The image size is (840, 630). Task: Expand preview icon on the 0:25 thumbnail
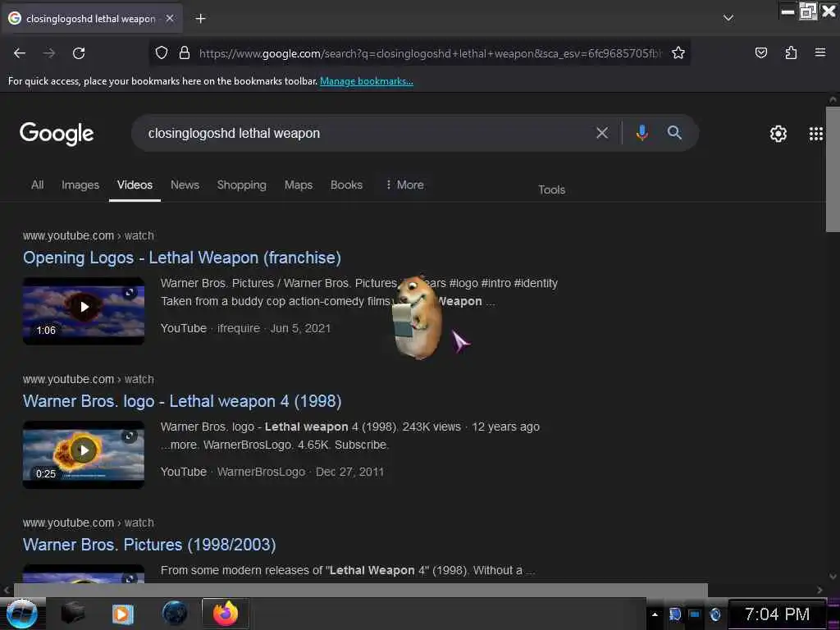coord(129,436)
